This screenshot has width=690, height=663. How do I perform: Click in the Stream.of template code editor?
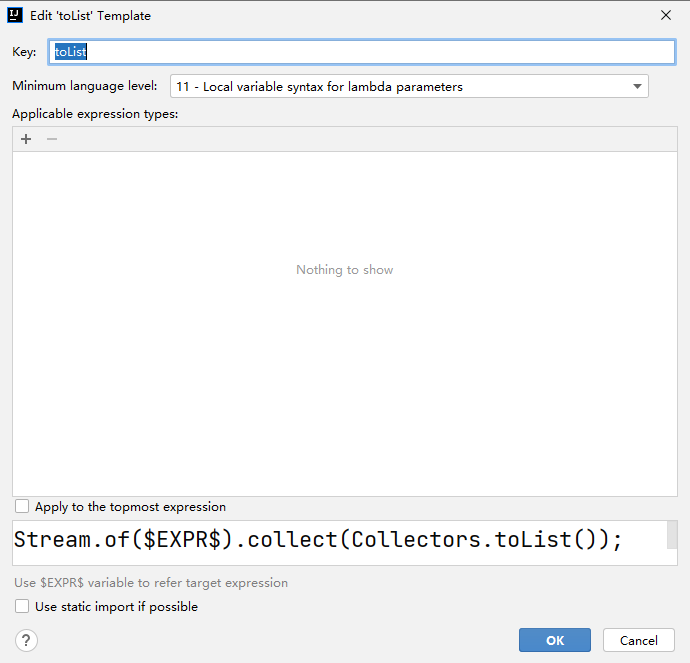[340, 543]
